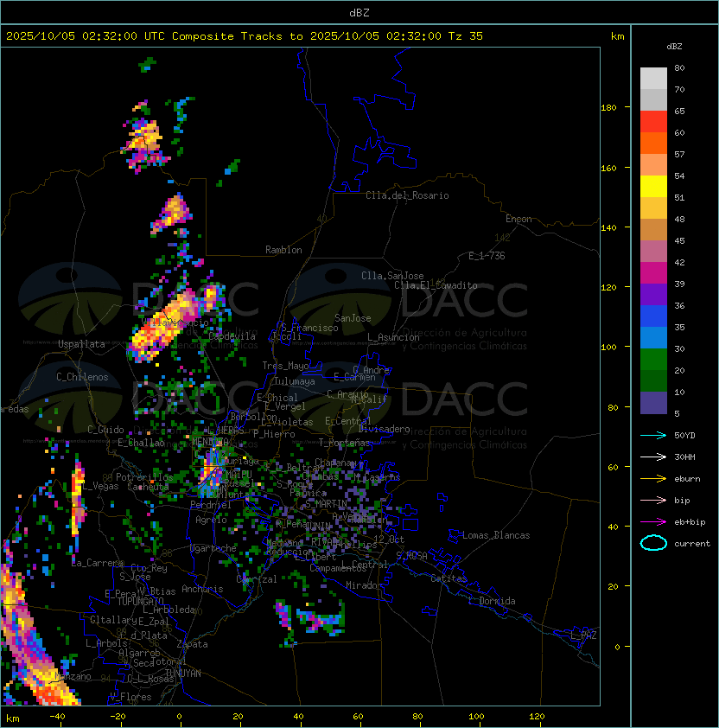
Task: Click the 'current' legend label
Action: (692, 544)
